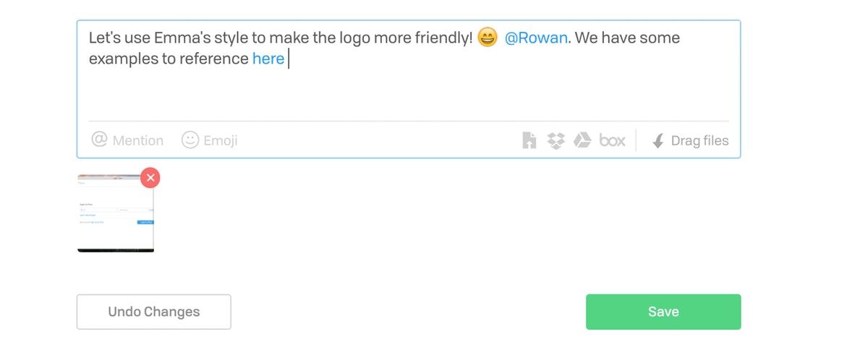Click the @ Mention icon
The width and height of the screenshot is (868, 363).
99,140
